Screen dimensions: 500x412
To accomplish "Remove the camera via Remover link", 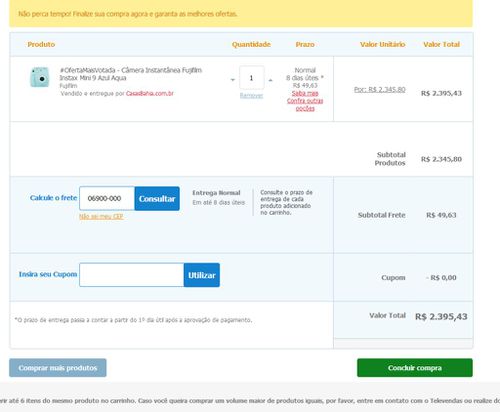I will [251, 96].
